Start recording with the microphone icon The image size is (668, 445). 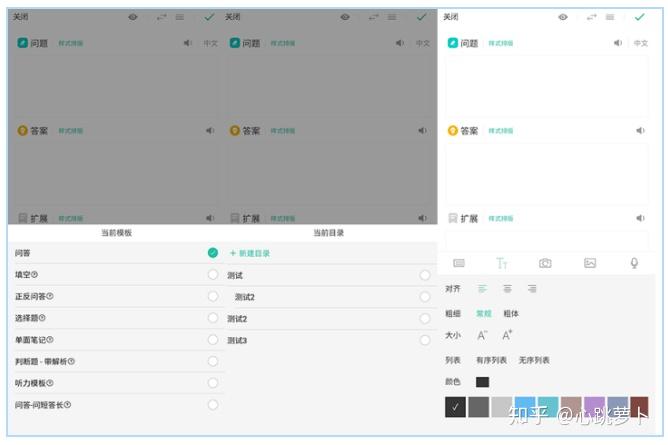(634, 263)
